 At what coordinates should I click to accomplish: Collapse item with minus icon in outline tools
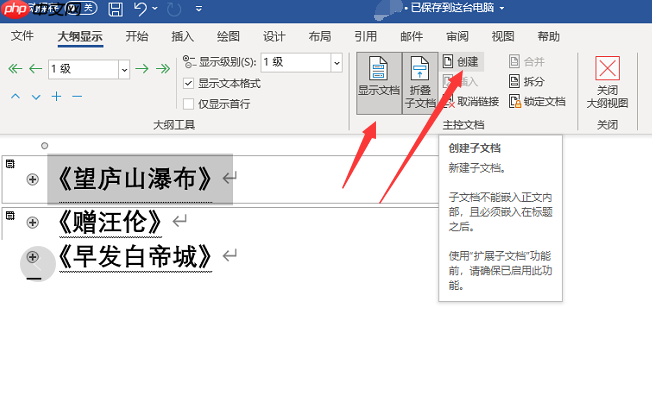pos(77,96)
